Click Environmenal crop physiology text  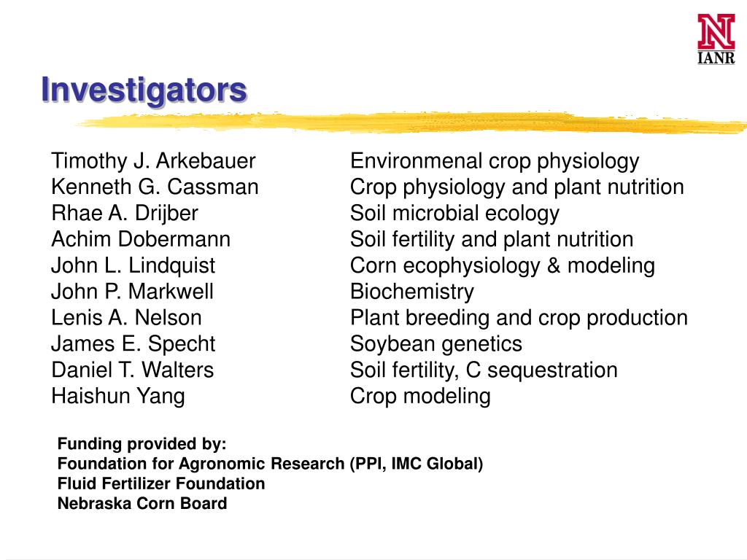[495, 161]
